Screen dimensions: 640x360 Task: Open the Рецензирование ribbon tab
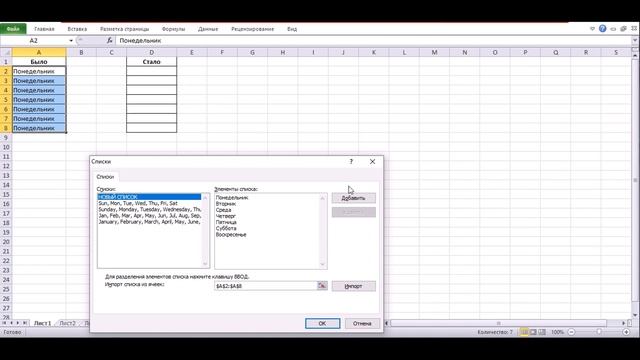(x=253, y=29)
